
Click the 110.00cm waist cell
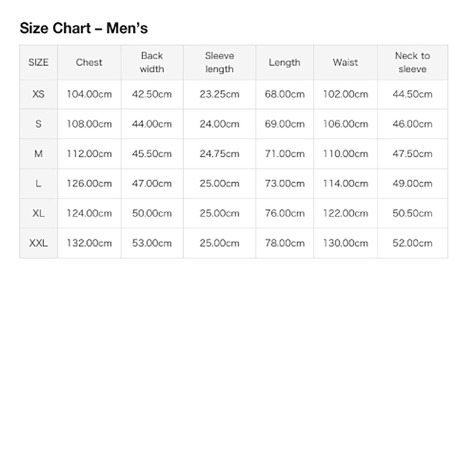(x=346, y=154)
